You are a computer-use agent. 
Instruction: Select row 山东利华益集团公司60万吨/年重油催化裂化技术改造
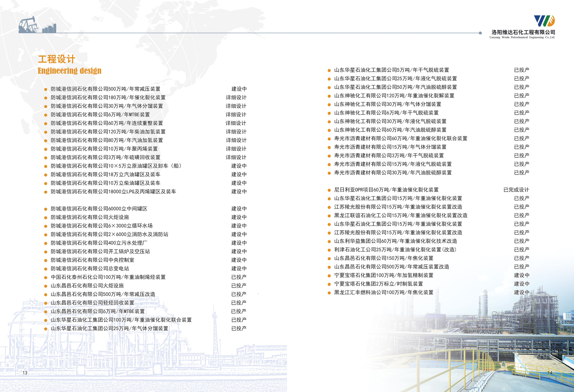click(x=429, y=241)
